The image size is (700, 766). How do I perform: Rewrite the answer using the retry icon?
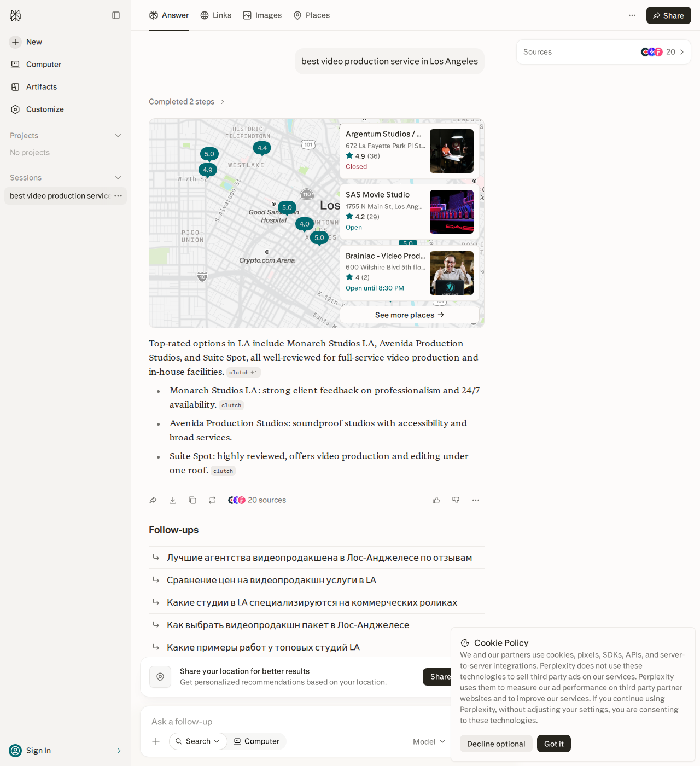pos(212,500)
